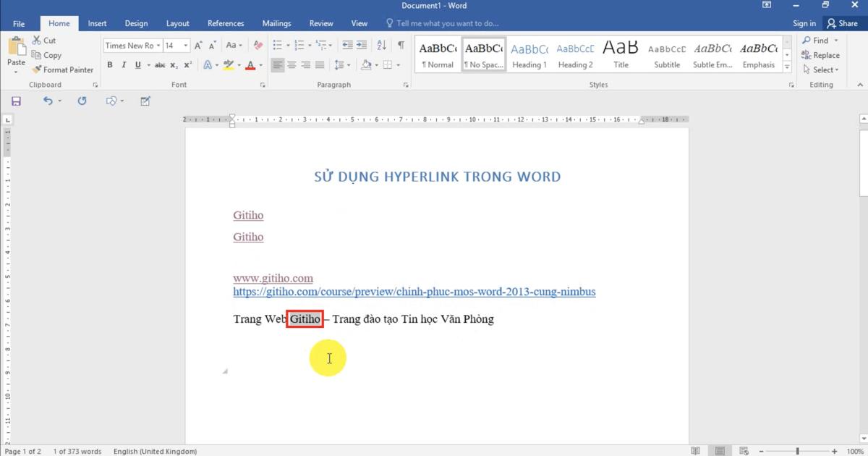Expand the Line Spacing options dropdown
Viewport: 868px width, 456px height.
(349, 64)
